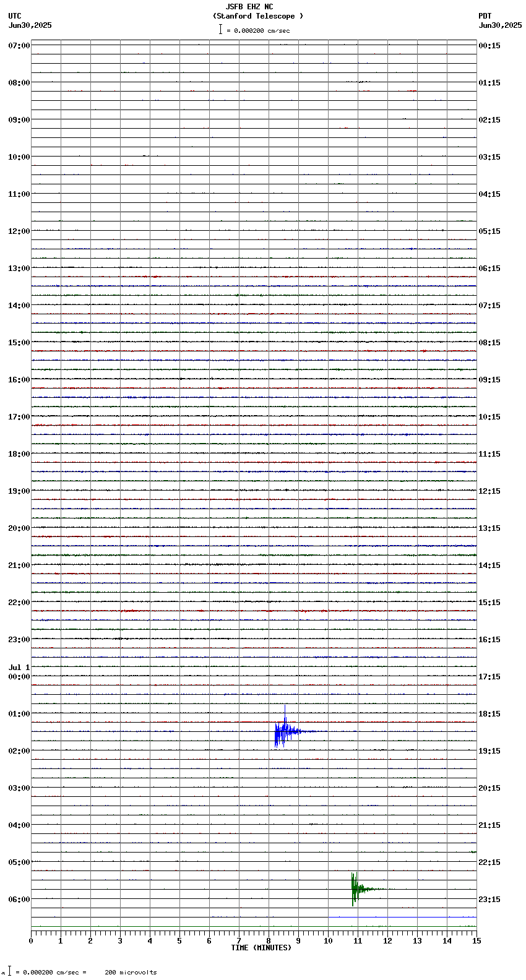Click the Jun30,2025 date under PDT
The image size is (526, 980).
tap(500, 25)
